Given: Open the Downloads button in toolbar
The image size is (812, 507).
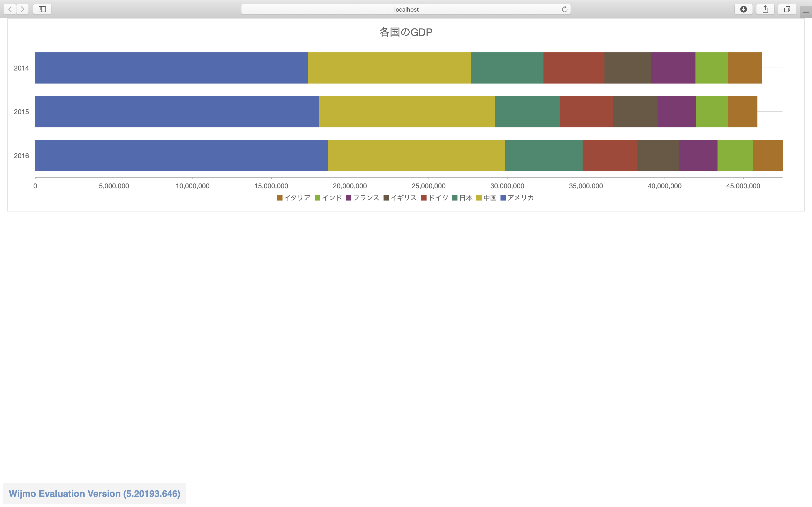Looking at the screenshot, I should 744,9.
